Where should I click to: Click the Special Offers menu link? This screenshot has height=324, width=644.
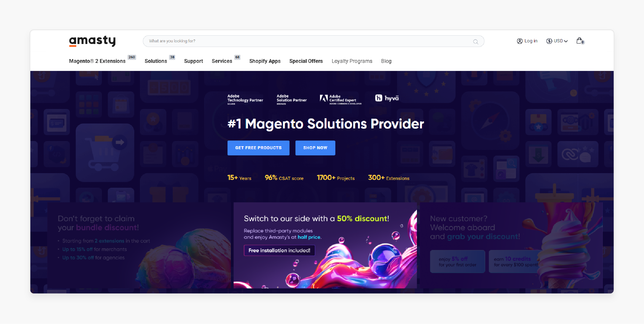point(306,61)
